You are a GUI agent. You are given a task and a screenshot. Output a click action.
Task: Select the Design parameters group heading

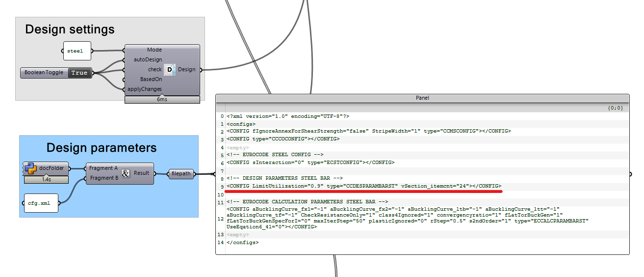(102, 148)
